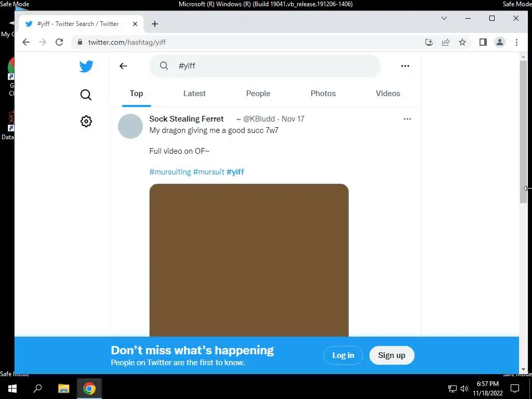Open the tweet's brown media thumbnail
Viewport: 532px width, 399px height.
(249, 260)
